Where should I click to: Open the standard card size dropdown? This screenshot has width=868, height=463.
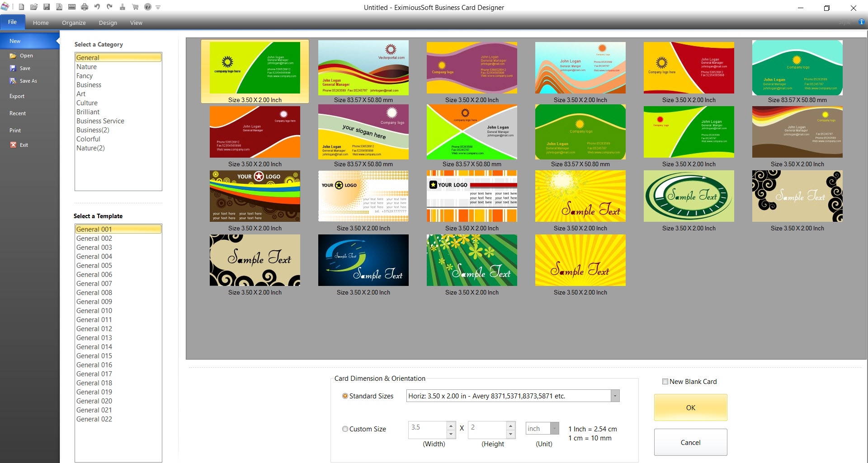615,396
